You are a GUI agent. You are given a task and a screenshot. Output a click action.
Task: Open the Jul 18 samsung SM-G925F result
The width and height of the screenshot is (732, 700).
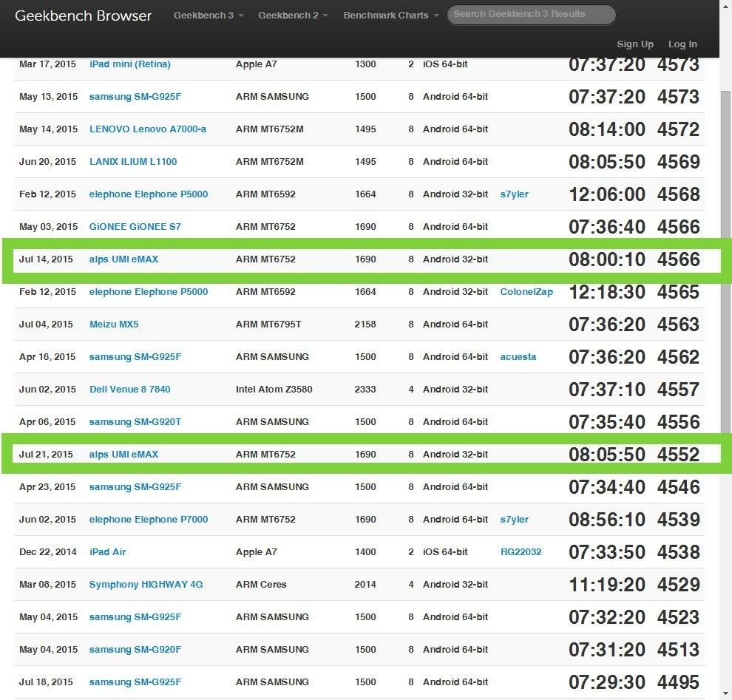click(x=135, y=682)
